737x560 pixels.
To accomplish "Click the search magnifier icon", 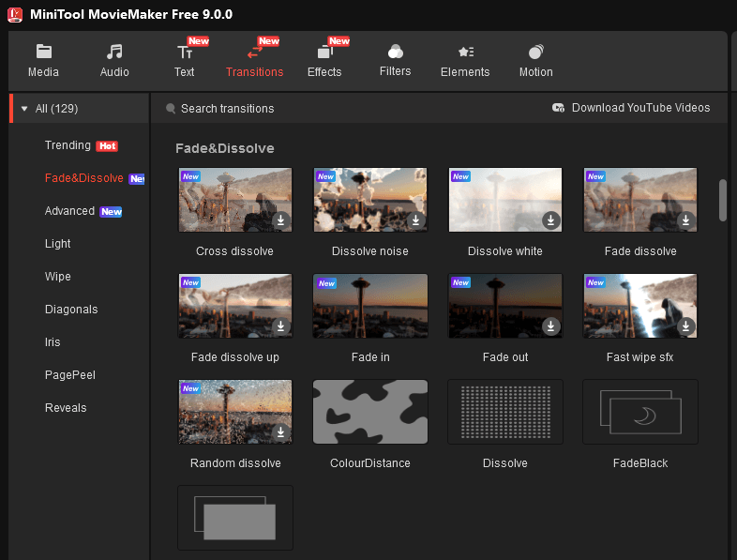I will click(171, 109).
